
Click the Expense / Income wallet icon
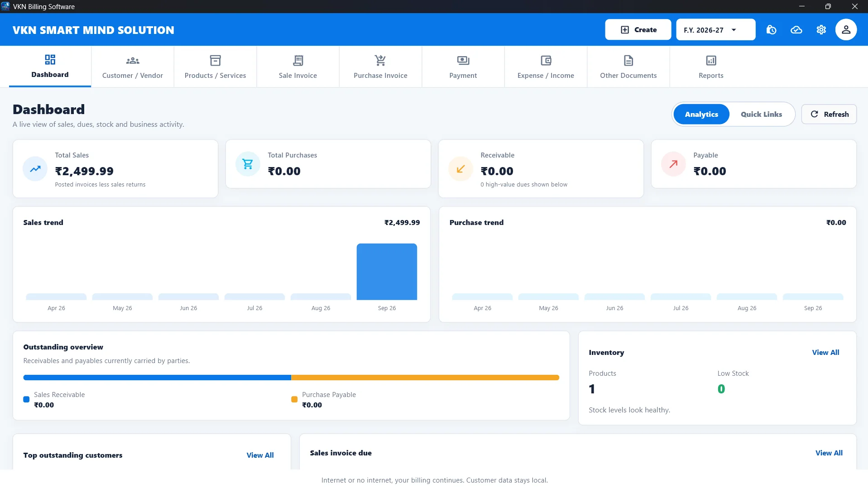pos(546,60)
